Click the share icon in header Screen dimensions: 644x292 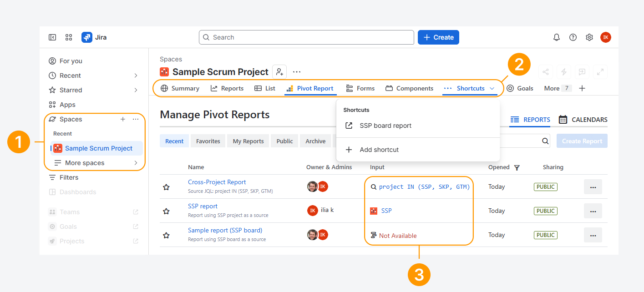click(x=546, y=72)
